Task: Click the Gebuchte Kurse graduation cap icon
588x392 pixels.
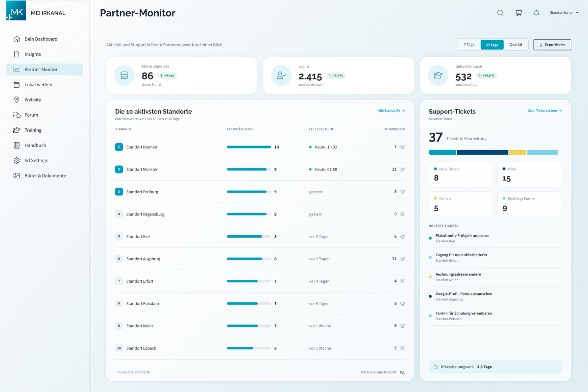Action: tap(438, 75)
